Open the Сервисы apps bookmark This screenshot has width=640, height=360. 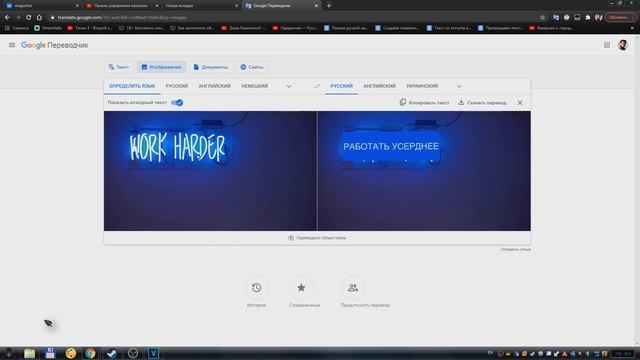17,28
